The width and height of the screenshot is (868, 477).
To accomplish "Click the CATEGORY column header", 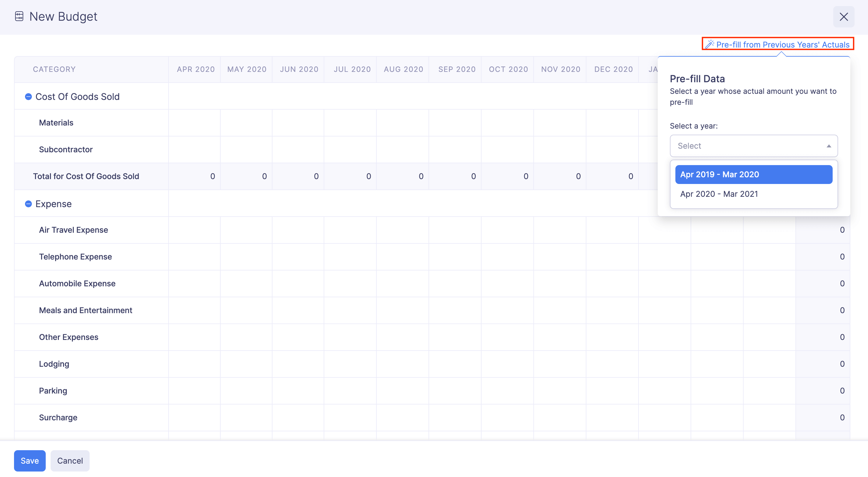I will pyautogui.click(x=54, y=69).
